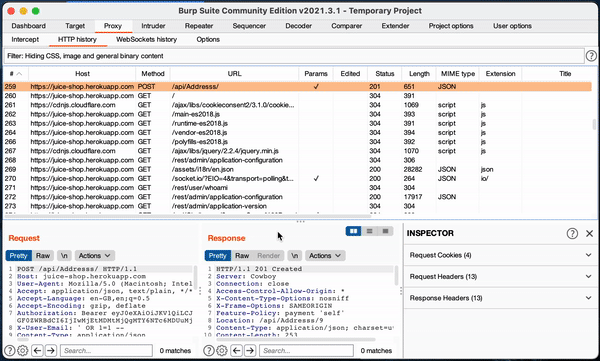Open the request search settings gear icon
The height and width of the screenshot is (361, 600).
23,350
